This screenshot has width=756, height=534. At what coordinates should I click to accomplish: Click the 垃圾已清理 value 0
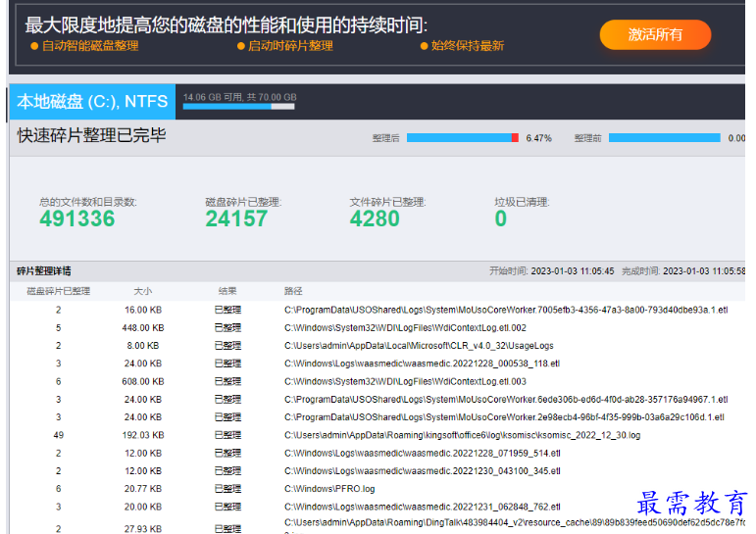(x=500, y=218)
